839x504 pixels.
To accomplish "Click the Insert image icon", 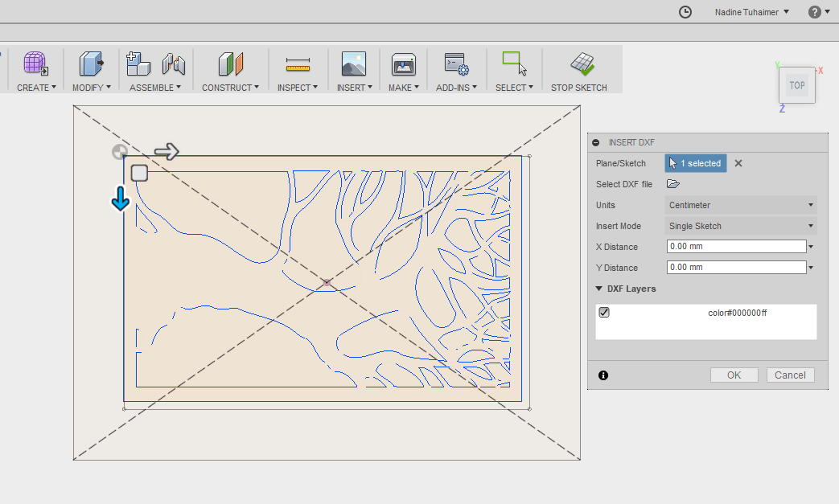I will (x=354, y=64).
